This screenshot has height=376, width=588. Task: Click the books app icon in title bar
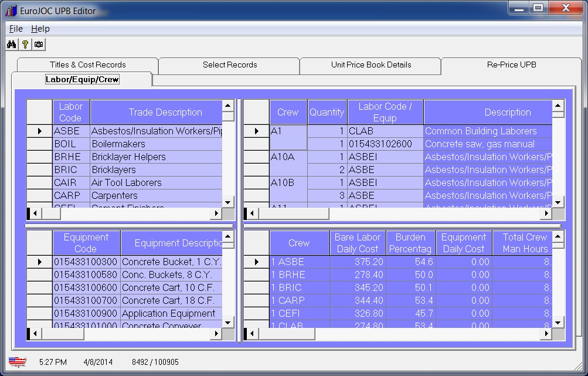tap(11, 11)
